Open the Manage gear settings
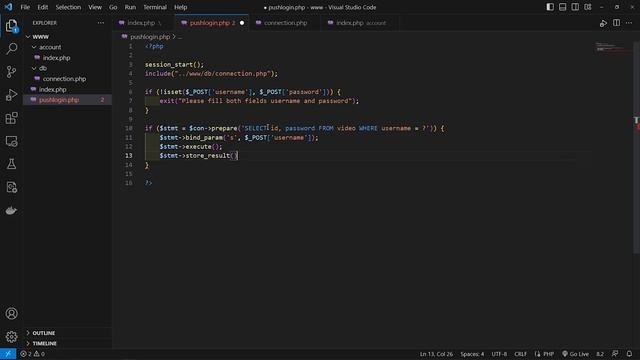Screen dimensions: 640x360 (x=11, y=337)
